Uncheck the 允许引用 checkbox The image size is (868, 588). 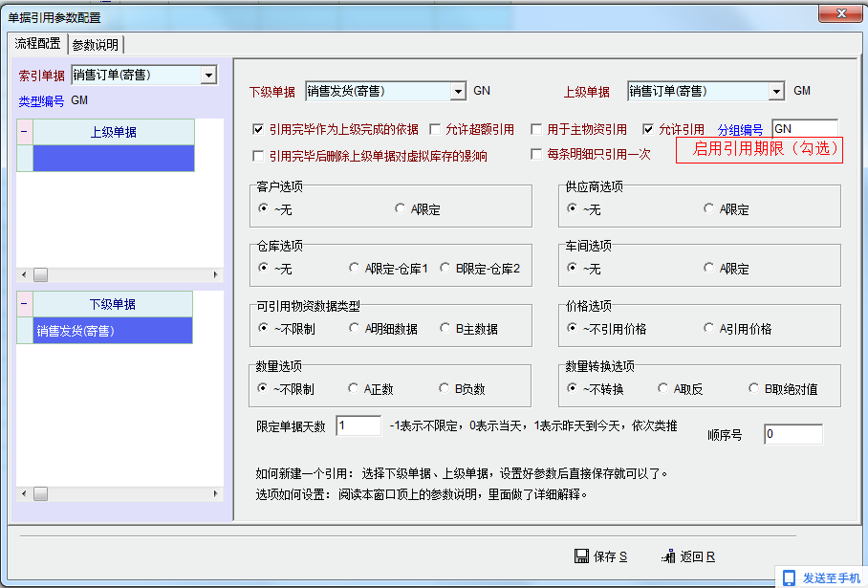click(648, 129)
